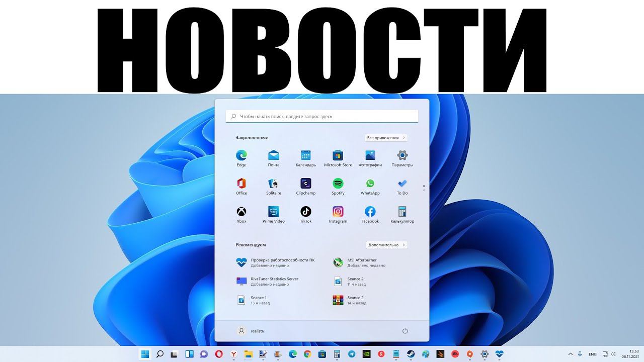Open Microsoft Store from pinned apps
The height and width of the screenshot is (362, 644).
tap(338, 158)
